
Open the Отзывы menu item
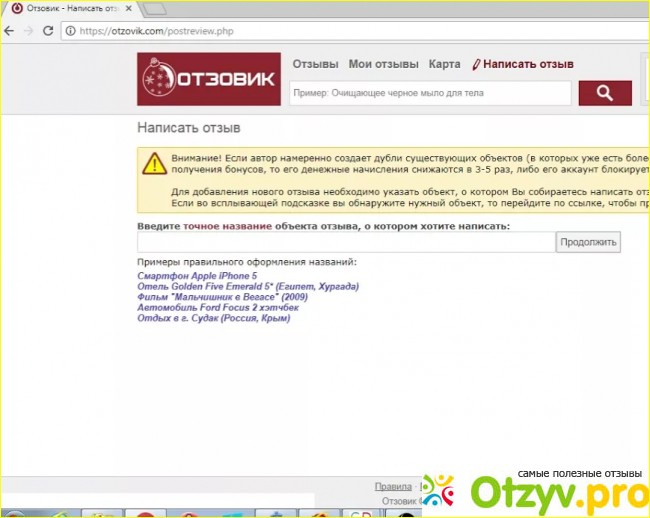click(x=315, y=65)
